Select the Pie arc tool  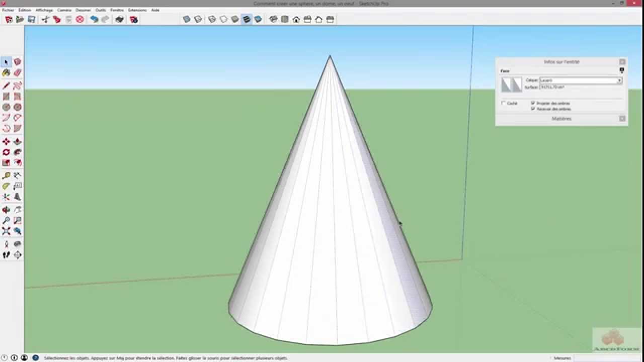pyautogui.click(x=18, y=128)
